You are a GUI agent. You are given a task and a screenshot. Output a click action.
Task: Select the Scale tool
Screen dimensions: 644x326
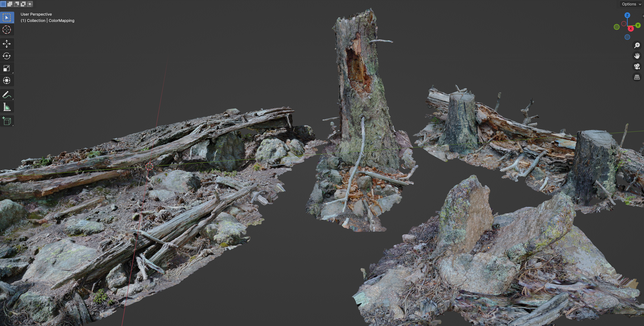[7, 68]
